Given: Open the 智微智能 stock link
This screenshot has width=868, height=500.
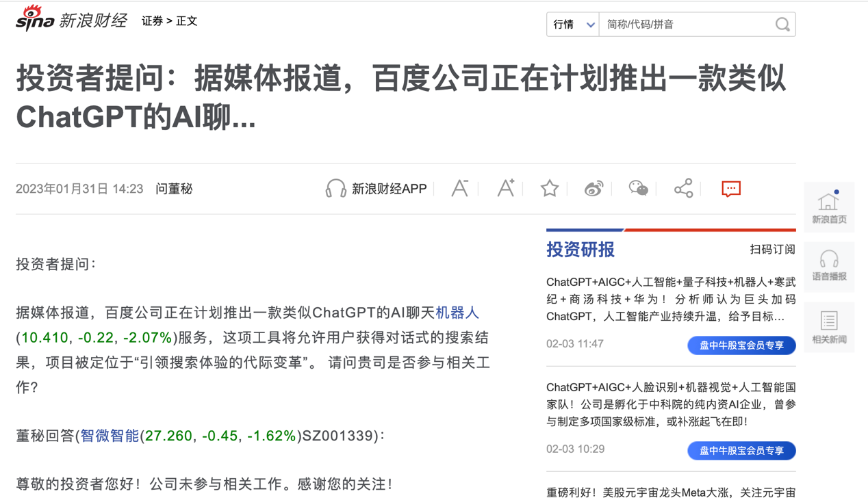Looking at the screenshot, I should 110,436.
